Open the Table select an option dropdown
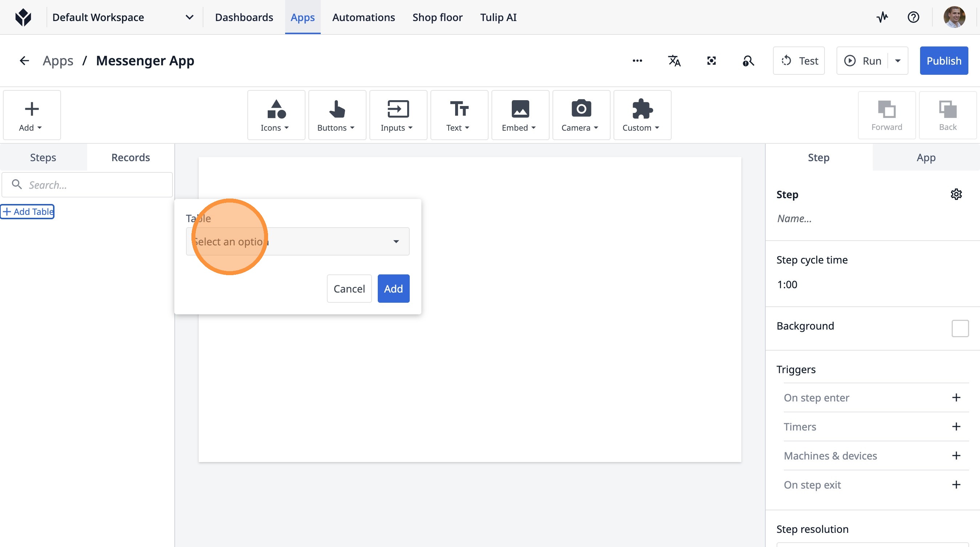This screenshot has width=980, height=547. [297, 241]
